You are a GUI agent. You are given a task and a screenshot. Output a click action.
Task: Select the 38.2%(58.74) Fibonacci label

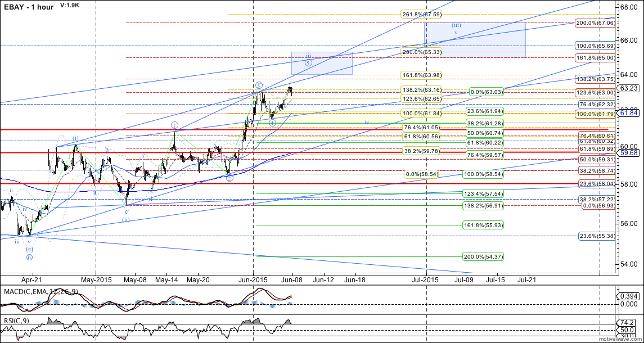597,170
